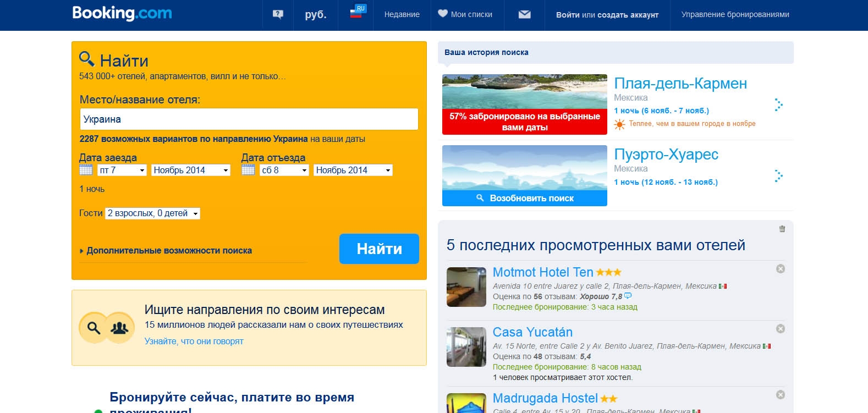
Task: Open check-out calendar icon under Дата отъезда
Action: [x=248, y=170]
